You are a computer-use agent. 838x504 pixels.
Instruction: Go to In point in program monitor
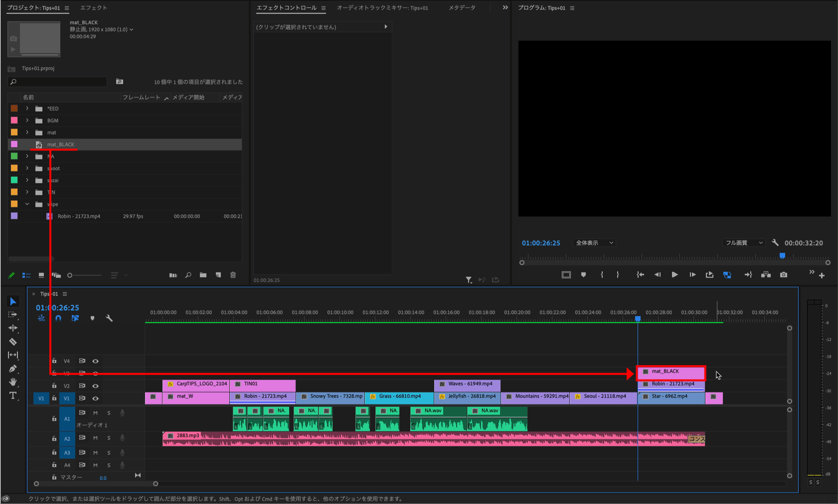pos(641,274)
